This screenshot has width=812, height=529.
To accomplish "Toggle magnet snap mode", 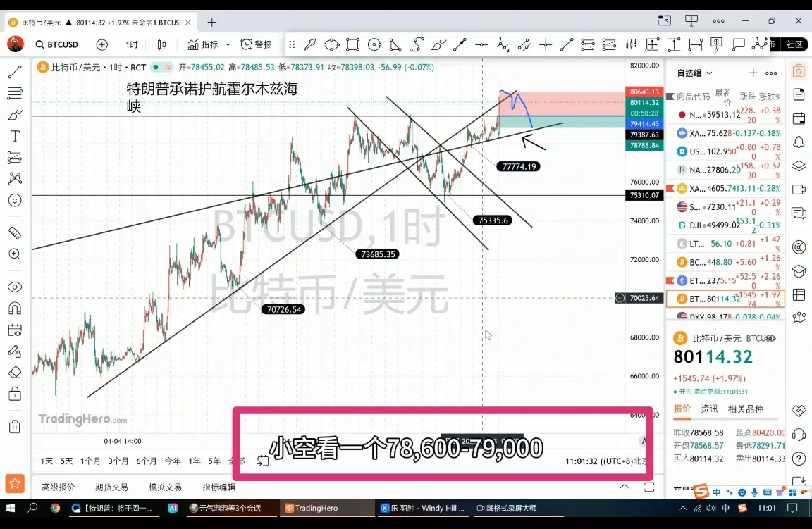I will [x=15, y=309].
